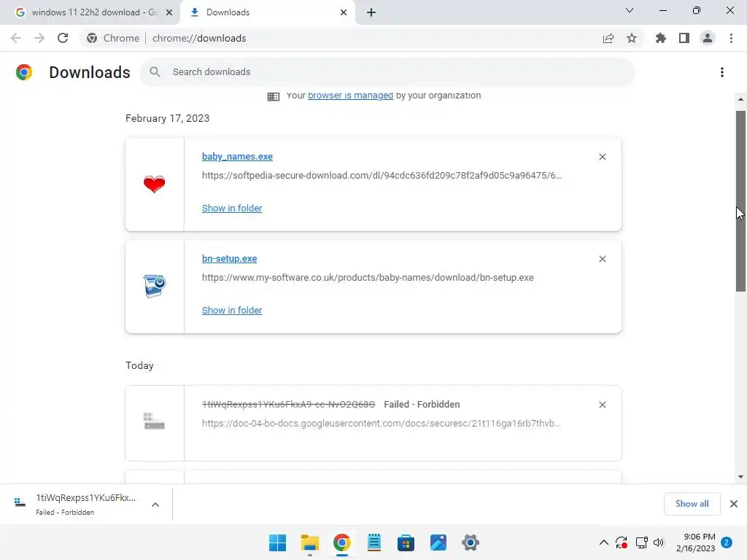Screen dimensions: 747x560
Task: Click the Chrome logo next to Downloads
Action: coord(24,72)
